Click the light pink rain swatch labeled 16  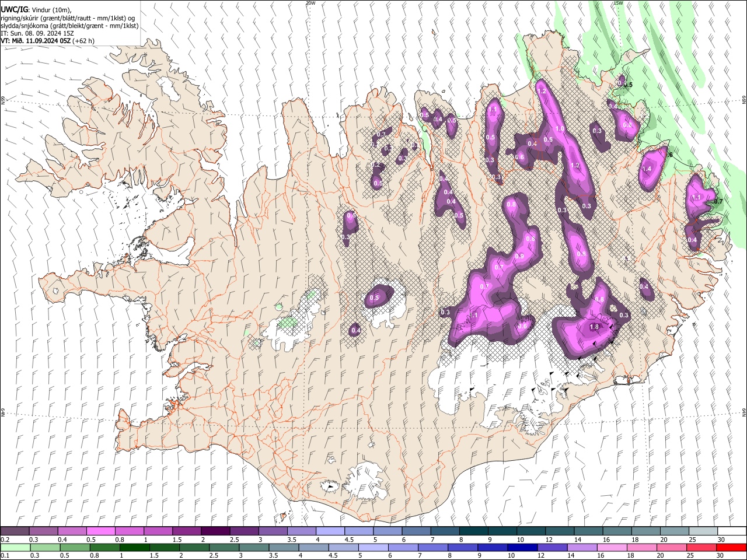click(612, 547)
